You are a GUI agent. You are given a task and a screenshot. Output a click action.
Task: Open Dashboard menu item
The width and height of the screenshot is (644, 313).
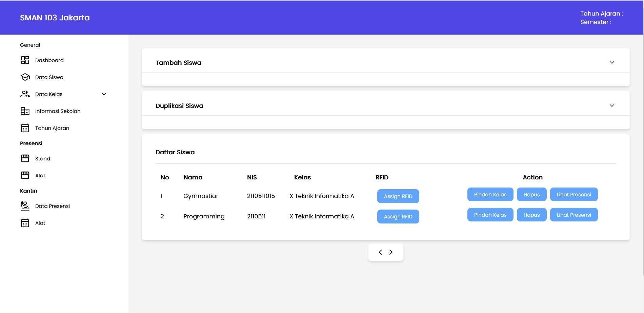pyautogui.click(x=49, y=60)
